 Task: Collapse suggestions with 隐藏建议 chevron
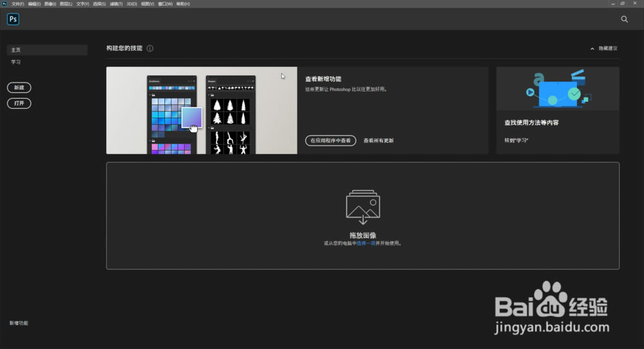tap(592, 48)
